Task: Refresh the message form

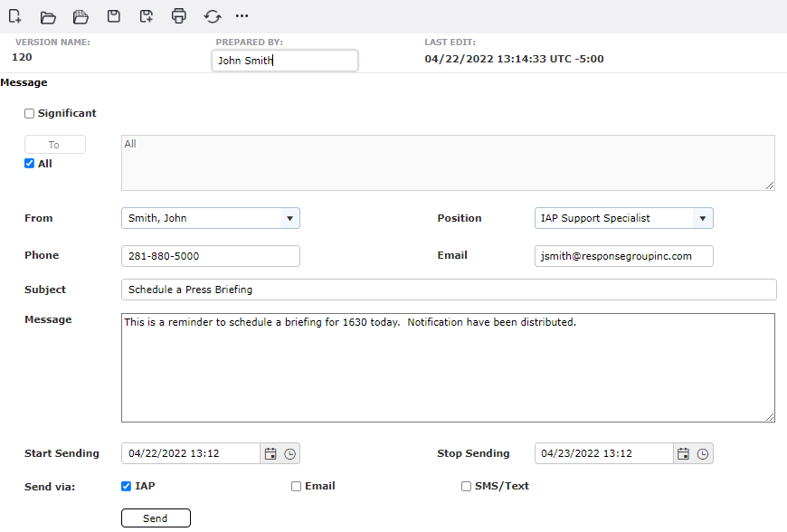Action: click(x=211, y=16)
